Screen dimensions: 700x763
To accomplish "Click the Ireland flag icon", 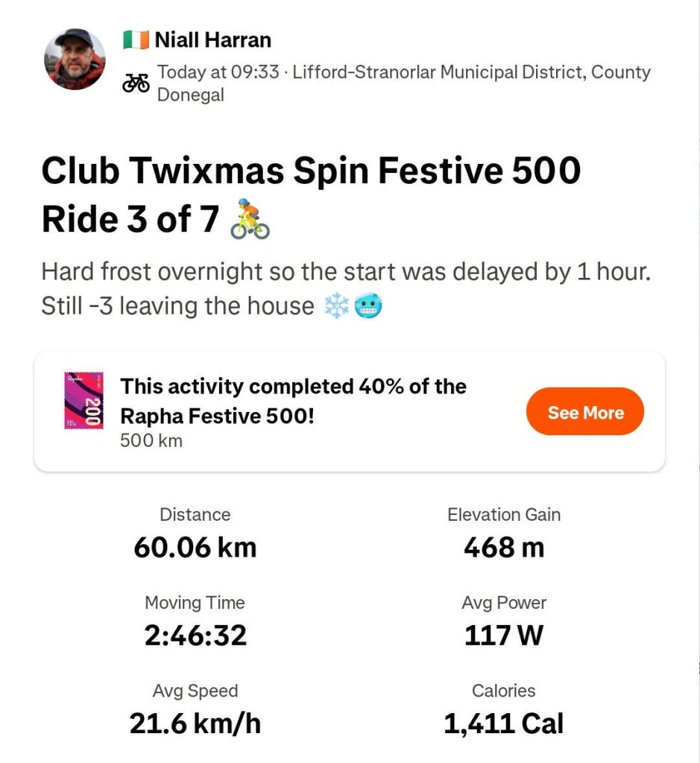I will pos(136,39).
